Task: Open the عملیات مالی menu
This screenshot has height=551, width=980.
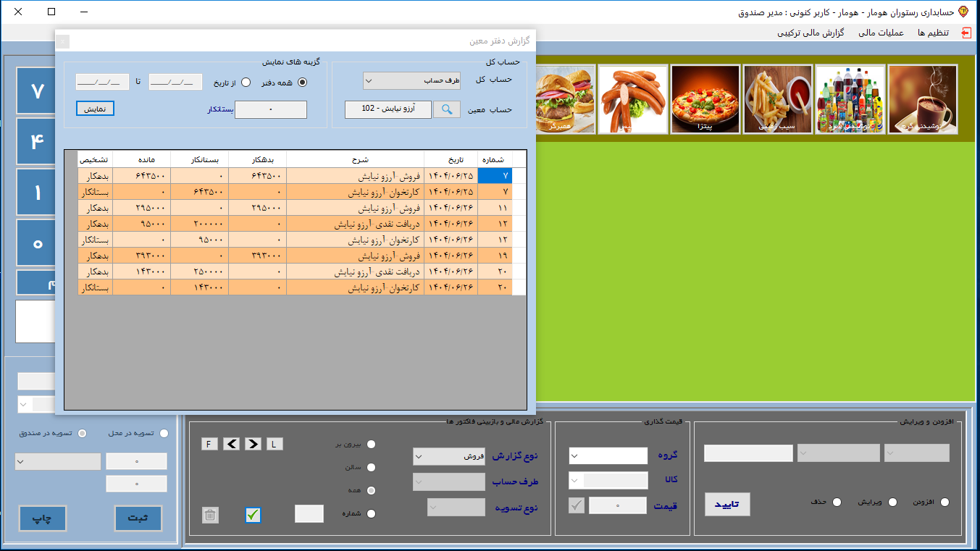Action: coord(881,33)
